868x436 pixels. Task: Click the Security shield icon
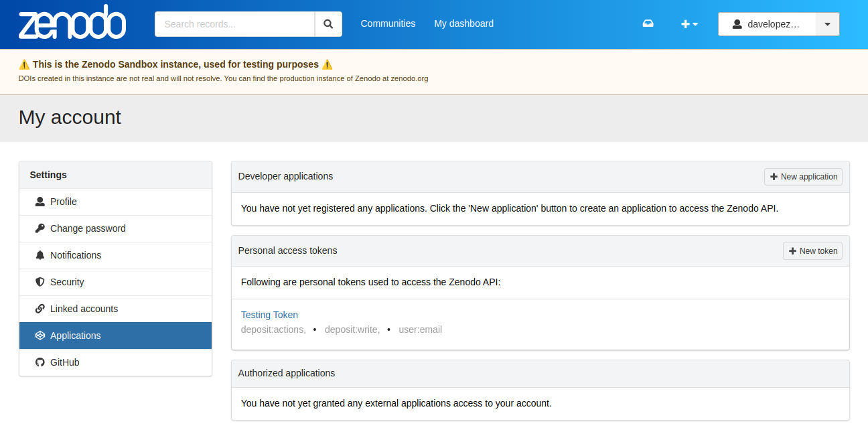[40, 282]
